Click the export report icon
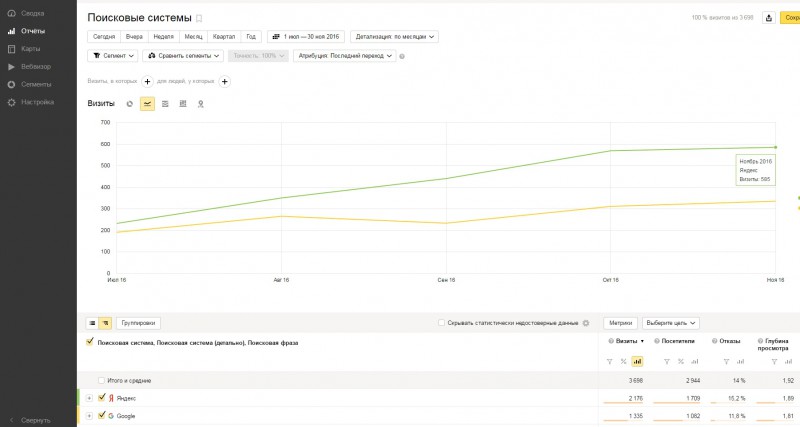This screenshot has height=427, width=800. click(769, 17)
